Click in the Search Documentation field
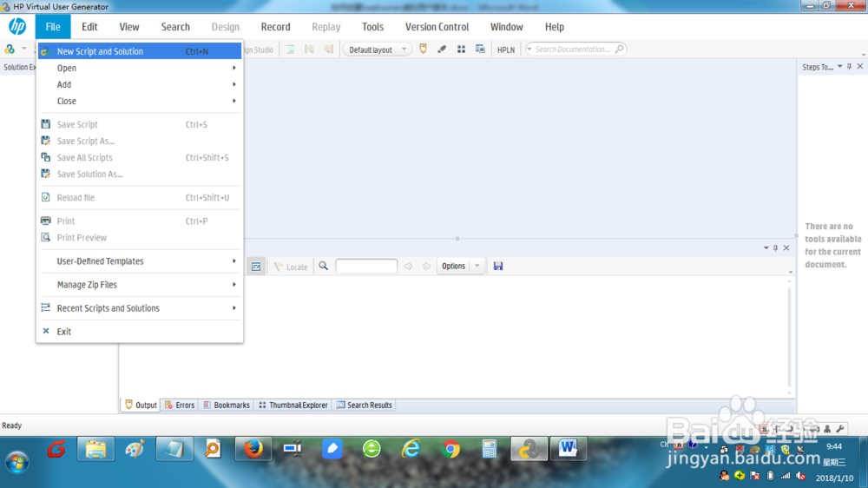 (x=575, y=49)
